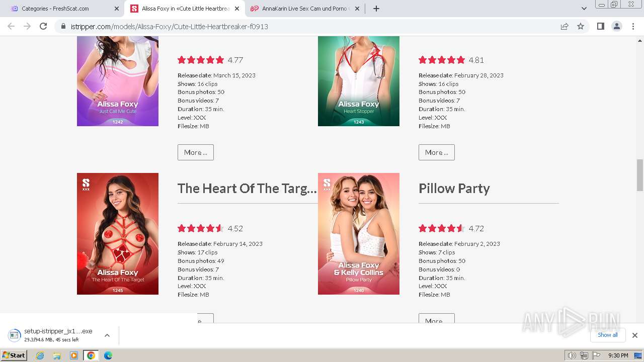Open The Heart Of The Target card 1245
This screenshot has width=644, height=362.
point(118,234)
